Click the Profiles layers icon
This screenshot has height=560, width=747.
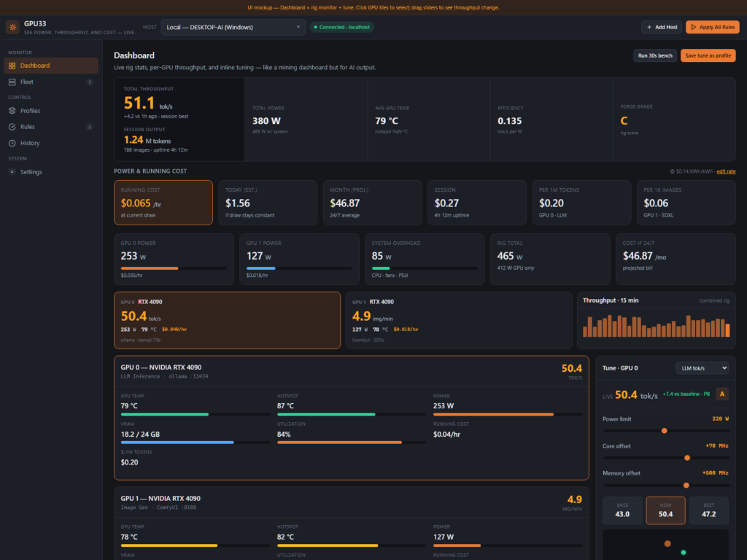pos(12,111)
